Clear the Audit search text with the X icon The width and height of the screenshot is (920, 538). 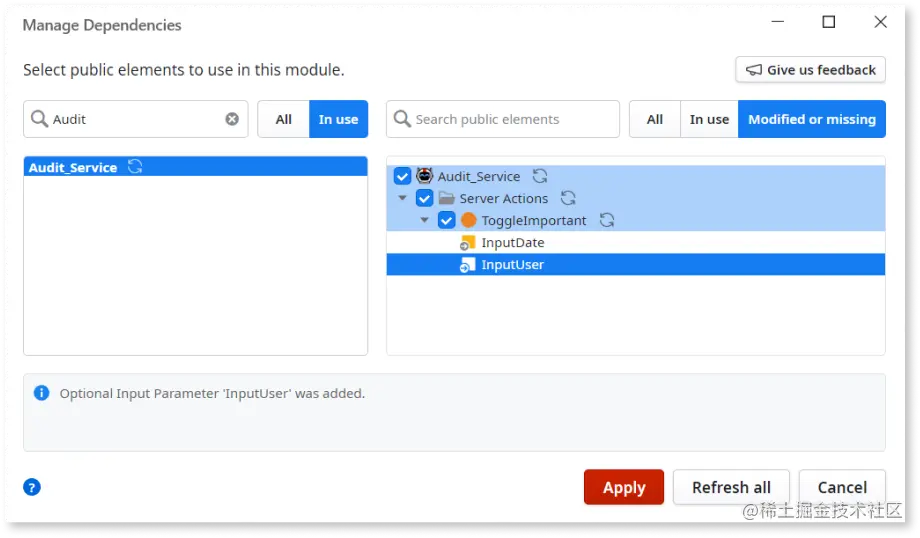232,119
